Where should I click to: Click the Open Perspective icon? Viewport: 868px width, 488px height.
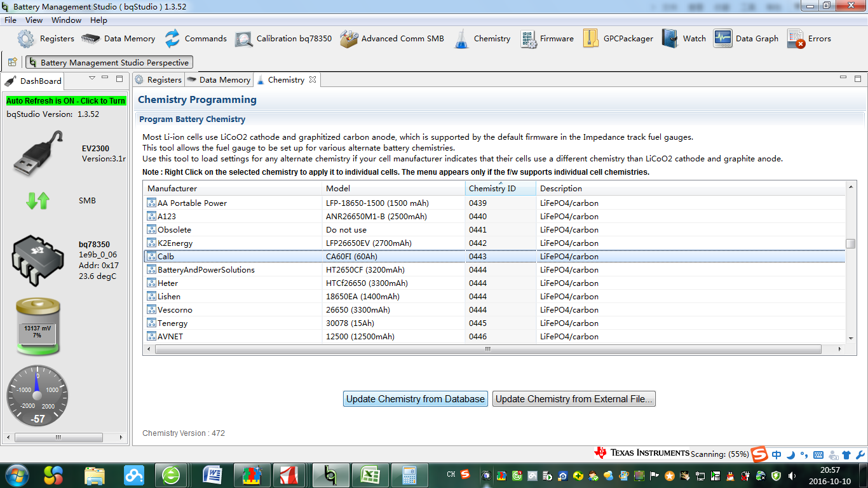point(12,62)
